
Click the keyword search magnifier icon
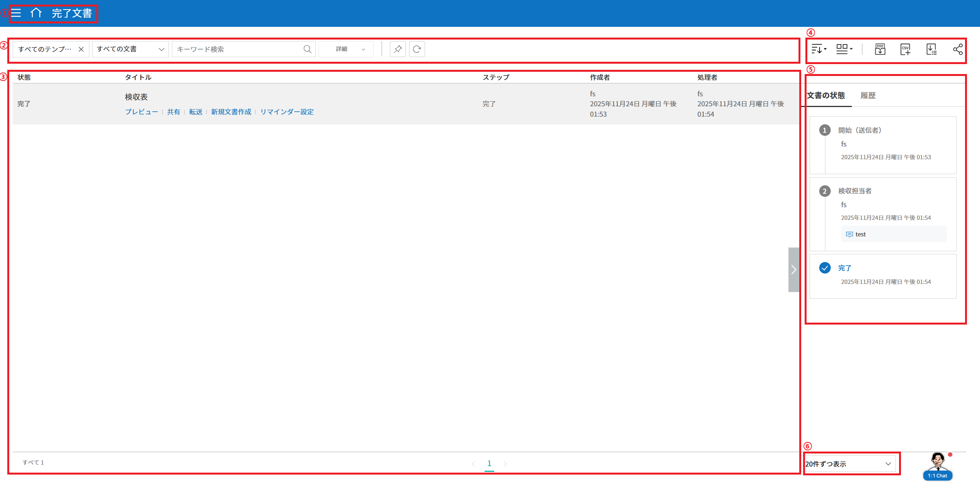307,49
